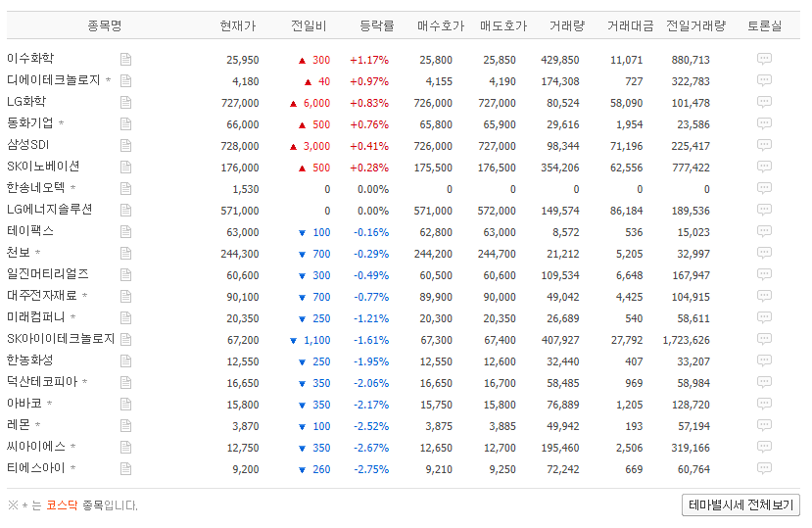Open LG에너지솔루션 stock link
Screen dimensions: 812x528
click(49, 210)
